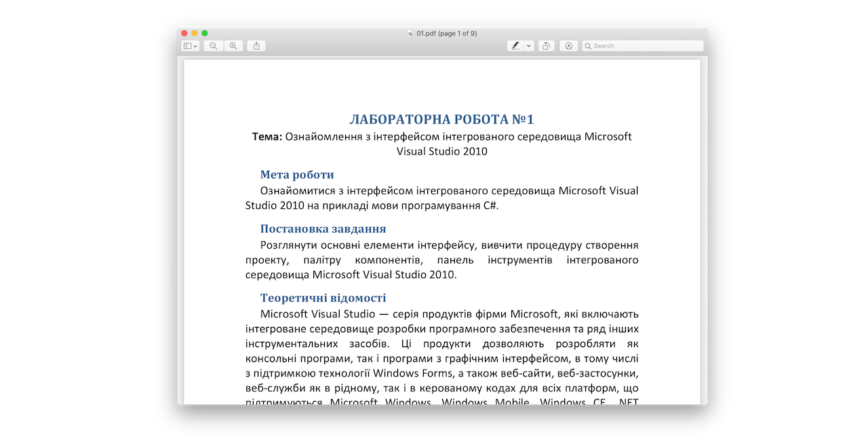Click the PDF document icon in title bar

point(410,33)
